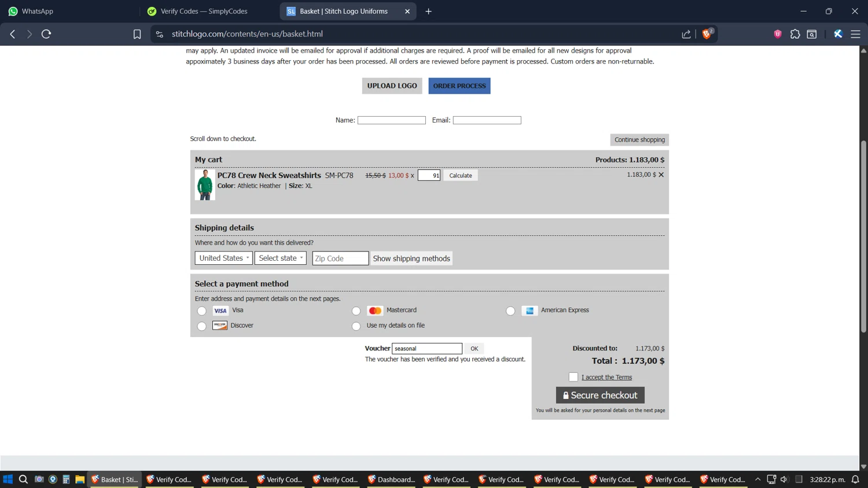Click the address bar URL
868x488 pixels.
(x=247, y=34)
